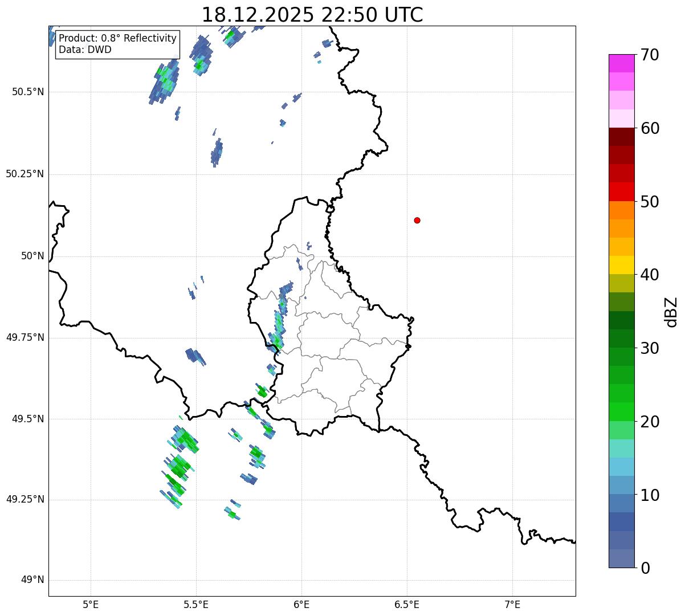
Task: Click the dark maroon colorbar swatch below 60
Action: (622, 137)
